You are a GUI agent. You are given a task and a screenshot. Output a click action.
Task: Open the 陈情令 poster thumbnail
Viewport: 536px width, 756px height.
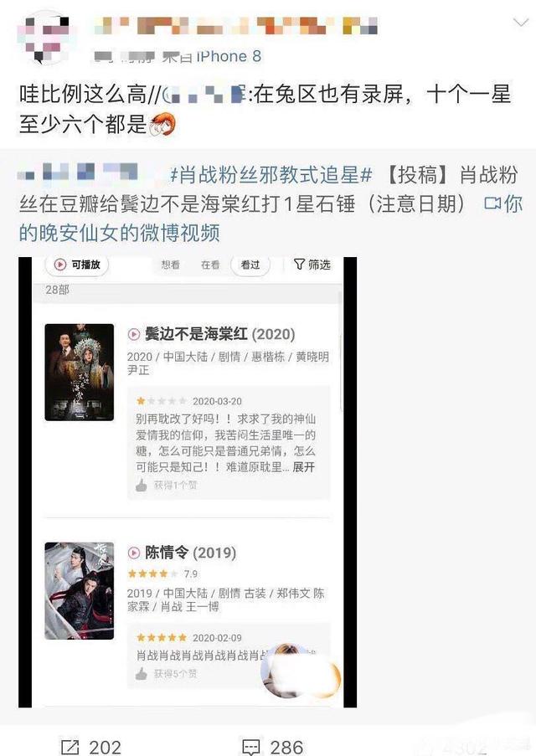[79, 590]
